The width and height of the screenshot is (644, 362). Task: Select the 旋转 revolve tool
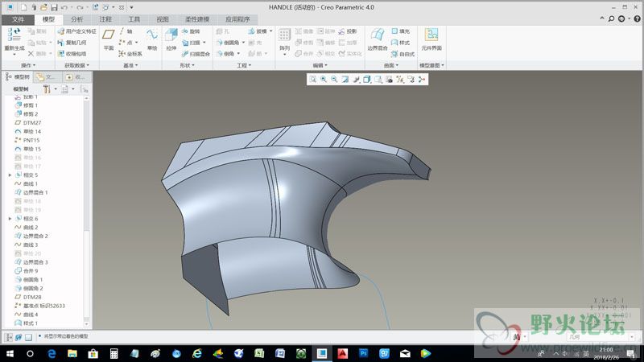(191, 31)
